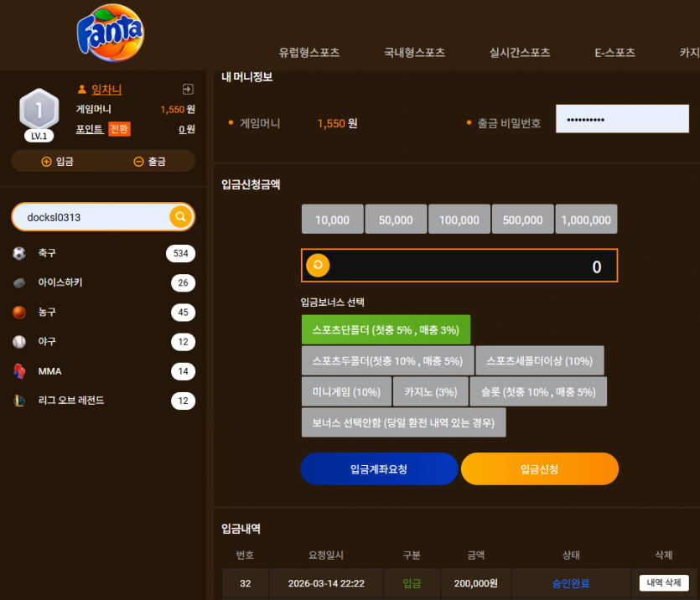Click the orange 입금신청 button
The width and height of the screenshot is (700, 600).
point(540,468)
